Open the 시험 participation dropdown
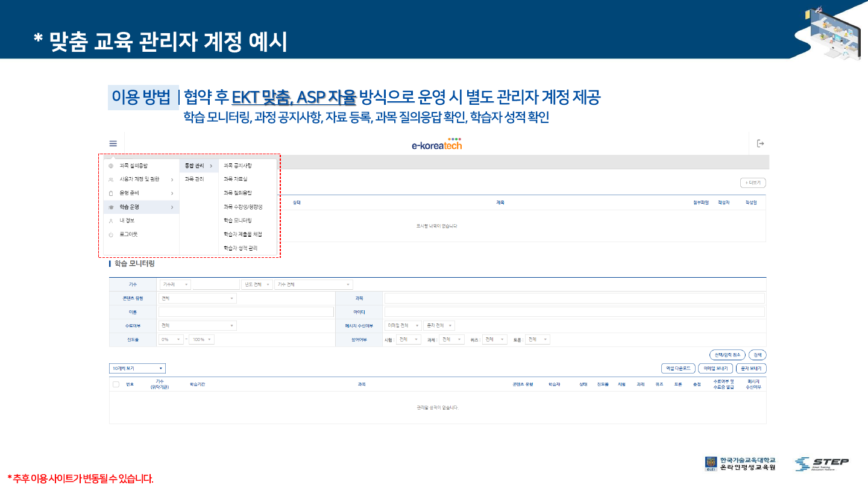The image size is (868, 488). (408, 339)
